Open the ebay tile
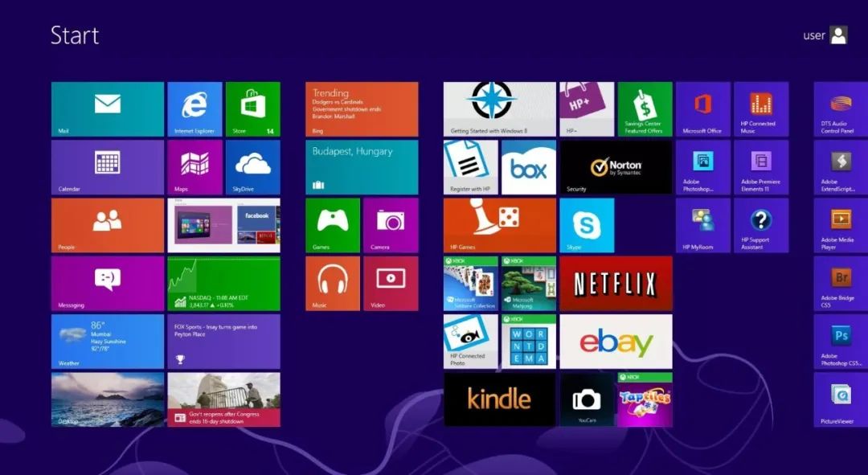Viewport: 868px width, 475px height. tap(616, 342)
